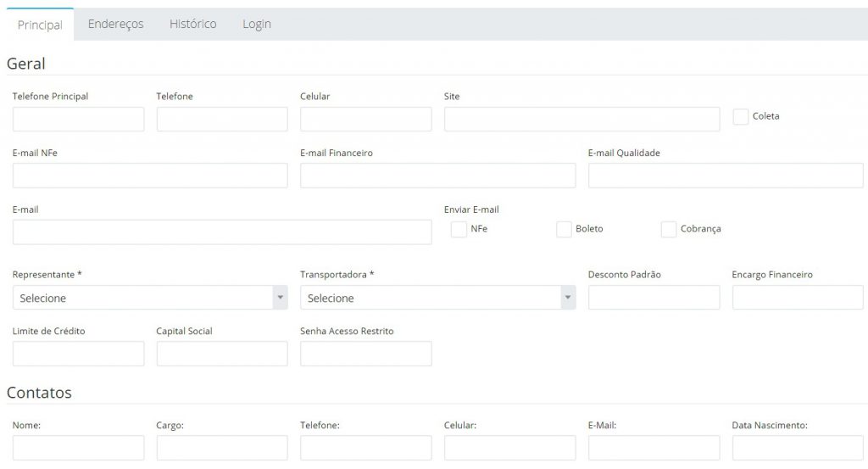Image resolution: width=868 pixels, height=469 pixels.
Task: Tick the Boleto checkbox
Action: click(x=564, y=229)
